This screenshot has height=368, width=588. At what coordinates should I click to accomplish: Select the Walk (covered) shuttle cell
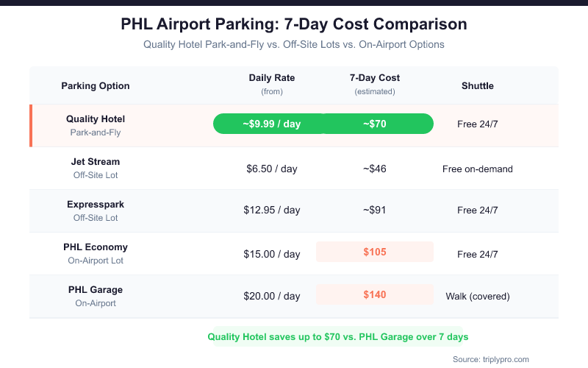(x=478, y=296)
